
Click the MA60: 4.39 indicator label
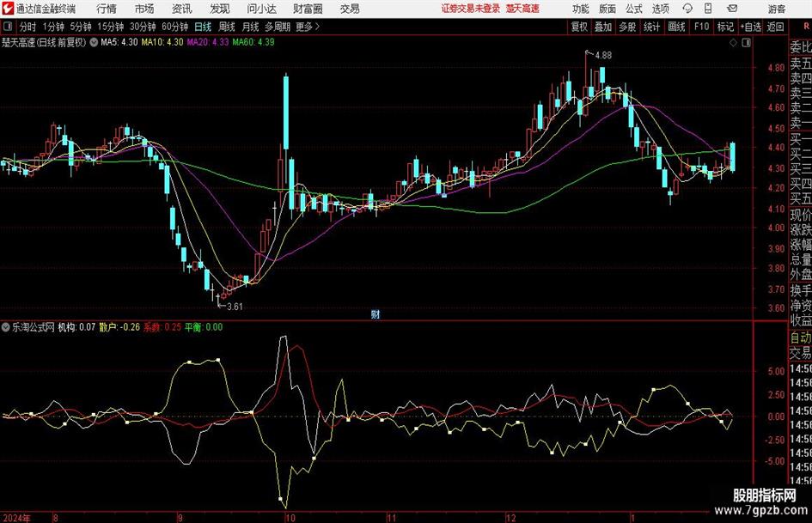[253, 42]
